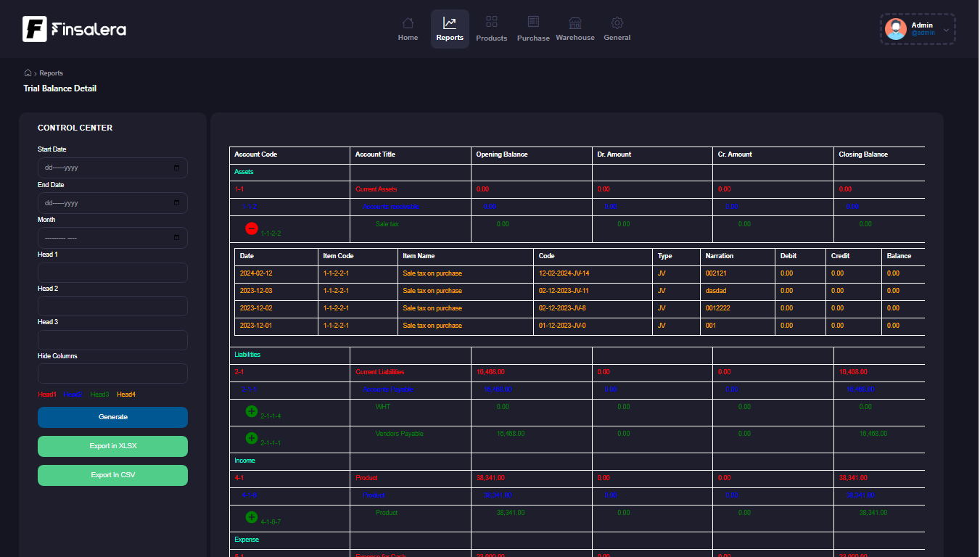Expand the Admin account dropdown chevron

point(946,30)
